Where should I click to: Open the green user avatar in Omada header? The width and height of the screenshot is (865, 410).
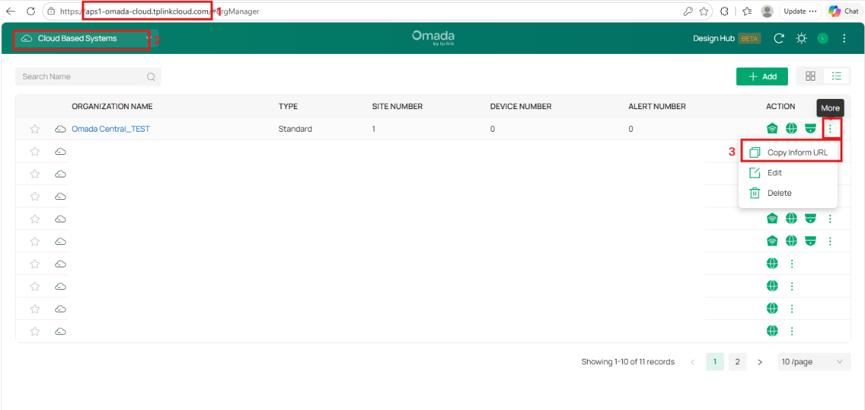click(x=823, y=39)
